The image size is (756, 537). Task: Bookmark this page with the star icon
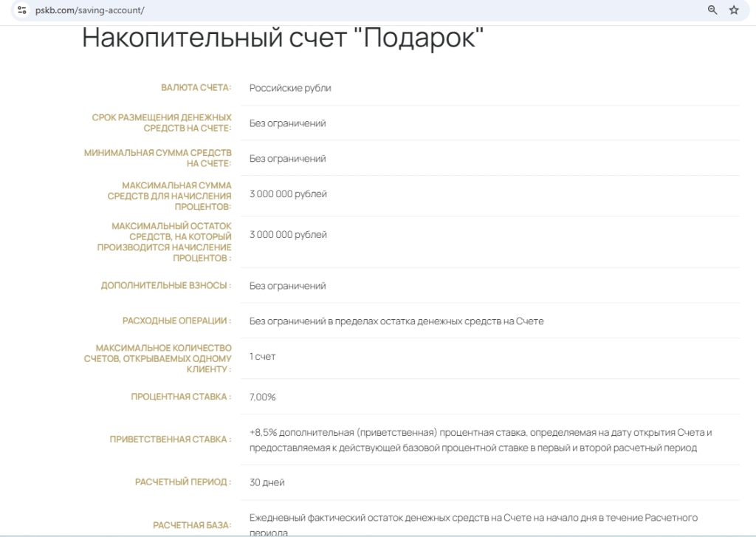point(734,10)
